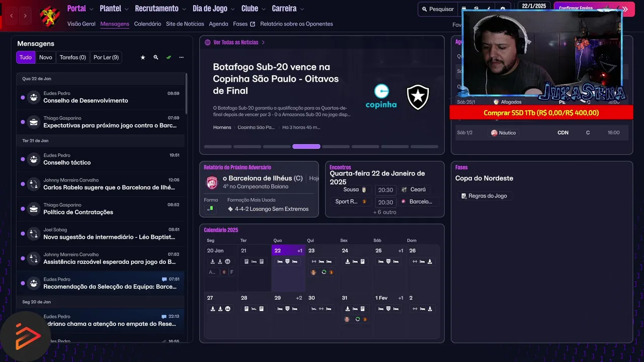This screenshot has height=362, width=644.
Task: Click the green mark-all-read check icon
Action: (x=169, y=57)
